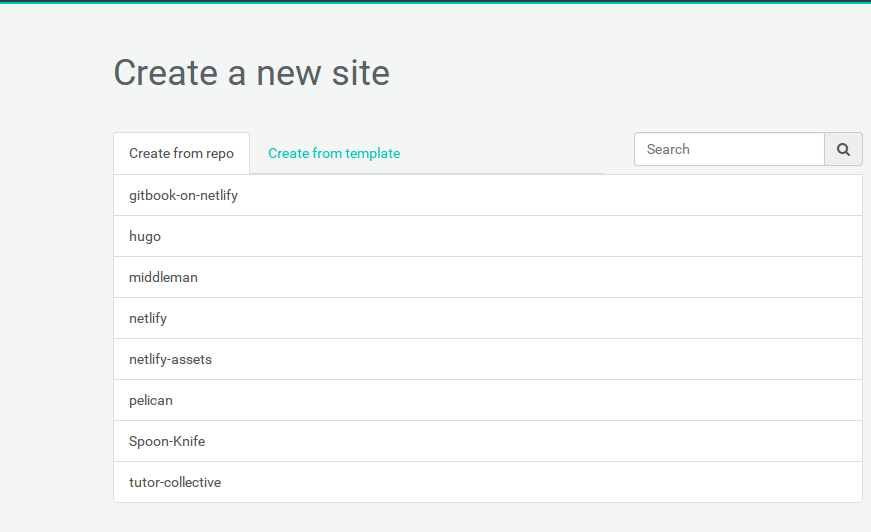Open the netlify repo entry

point(488,319)
